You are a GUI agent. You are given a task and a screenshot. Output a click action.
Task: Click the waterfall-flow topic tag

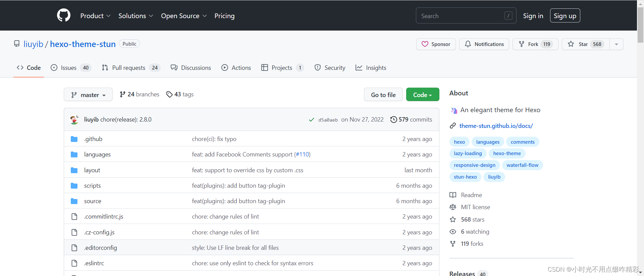click(x=522, y=165)
